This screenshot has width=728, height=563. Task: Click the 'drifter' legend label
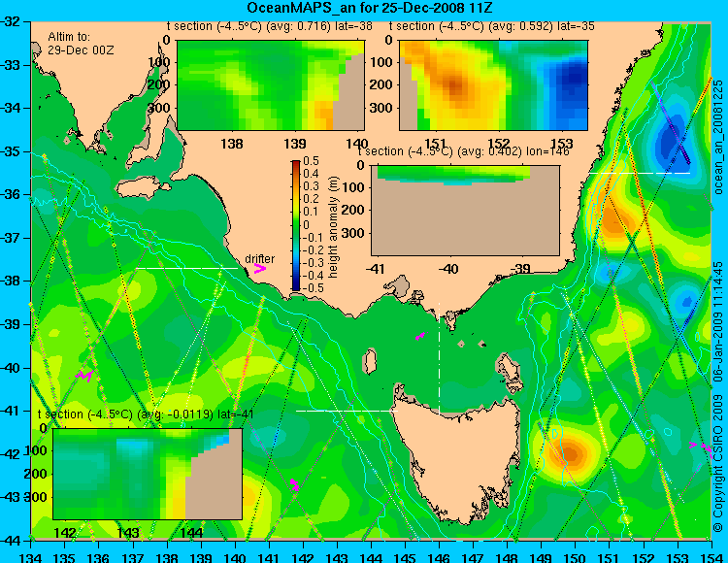259,258
